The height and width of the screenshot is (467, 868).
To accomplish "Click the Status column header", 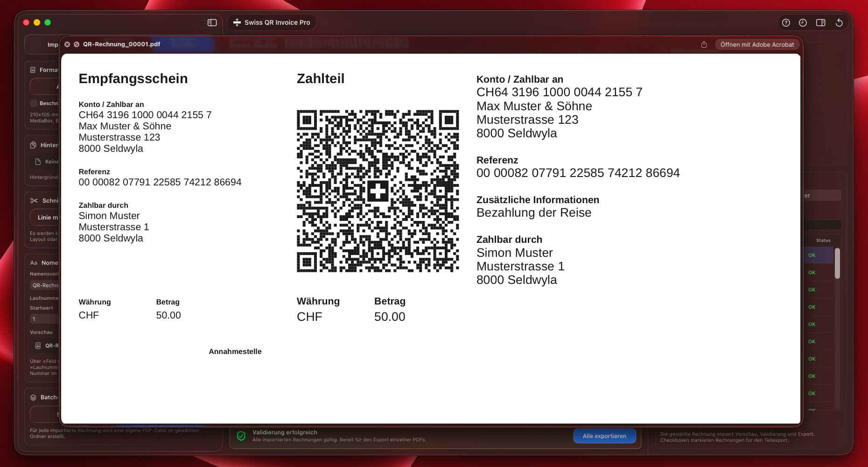I will [x=823, y=240].
